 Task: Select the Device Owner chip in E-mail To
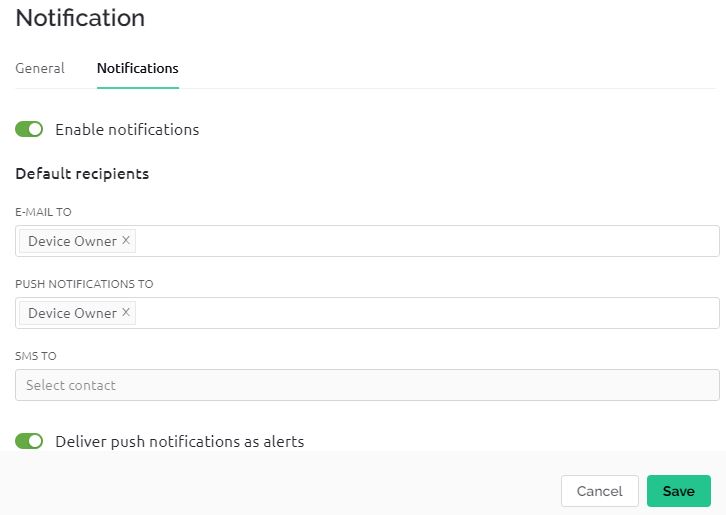pyautogui.click(x=72, y=241)
